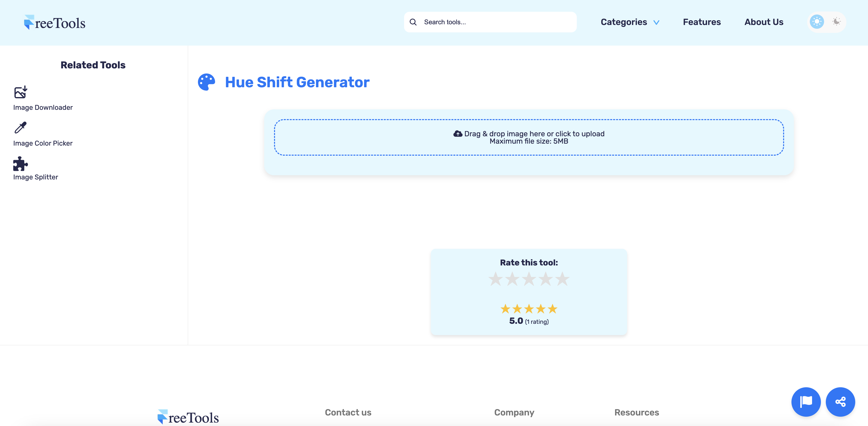Screen dimensions: 868x426
Task: Navigate to the Features page
Action: click(702, 22)
